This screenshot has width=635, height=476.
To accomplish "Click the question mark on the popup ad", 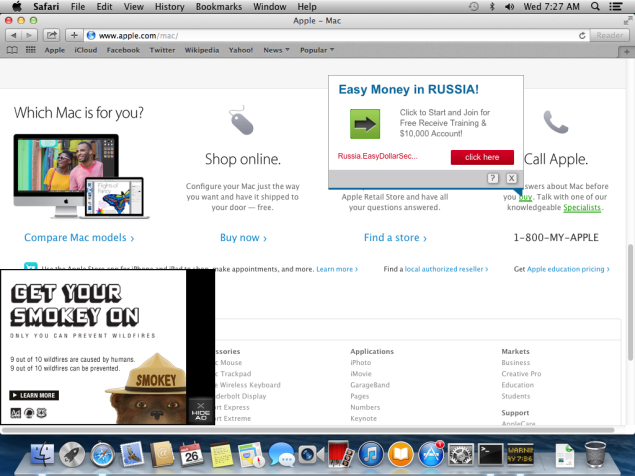I will point(492,178).
